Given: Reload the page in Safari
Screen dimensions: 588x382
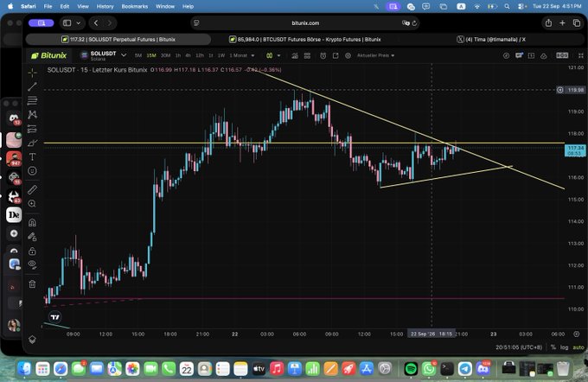Looking at the screenshot, I should (x=414, y=23).
